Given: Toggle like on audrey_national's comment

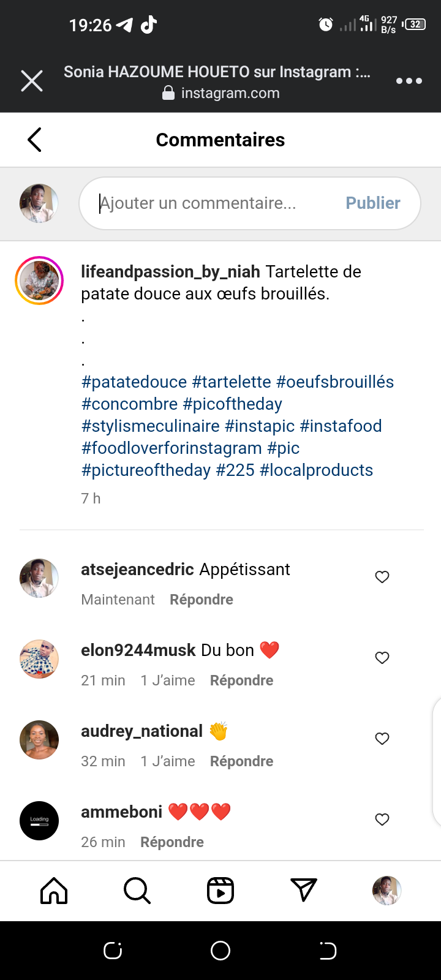Looking at the screenshot, I should tap(382, 739).
